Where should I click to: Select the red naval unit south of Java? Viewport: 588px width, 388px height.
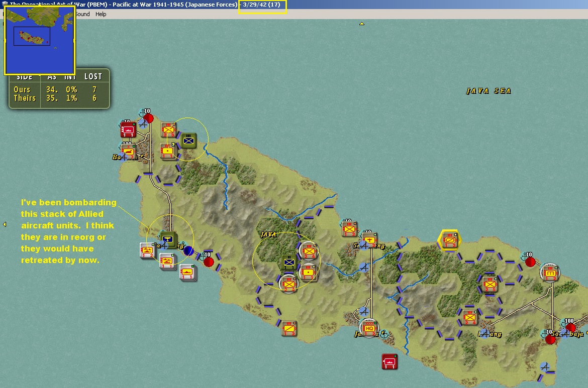[389, 361]
